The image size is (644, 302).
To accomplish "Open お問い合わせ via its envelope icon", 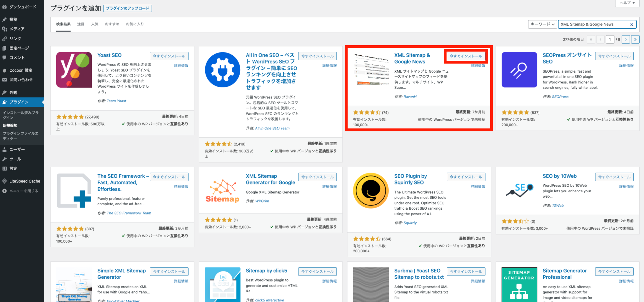I will click(x=5, y=80).
